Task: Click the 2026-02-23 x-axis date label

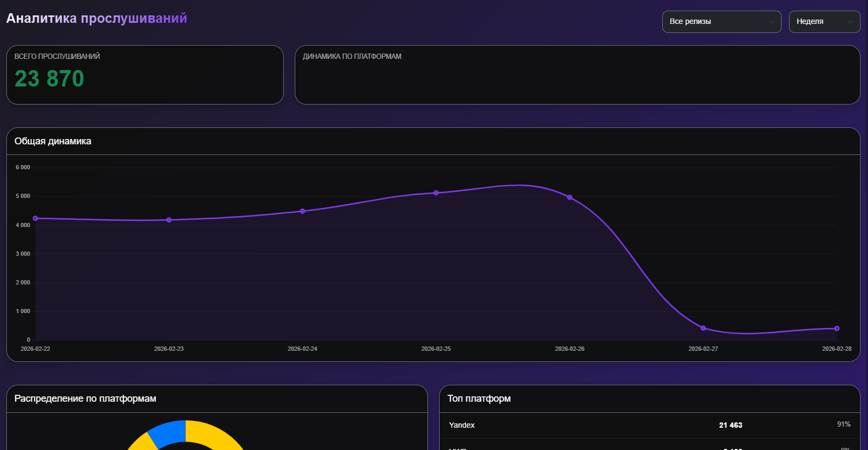Action: (x=169, y=349)
